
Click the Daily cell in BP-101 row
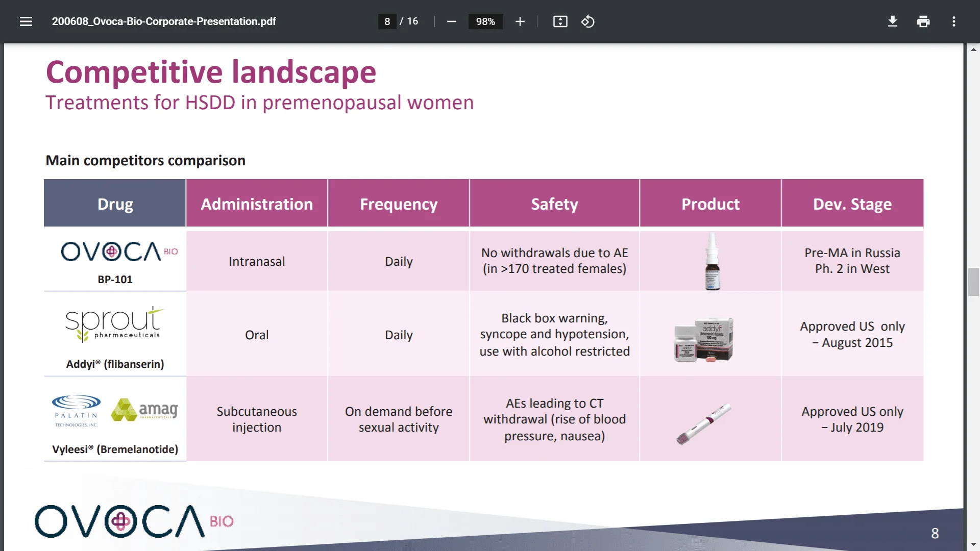(x=399, y=261)
